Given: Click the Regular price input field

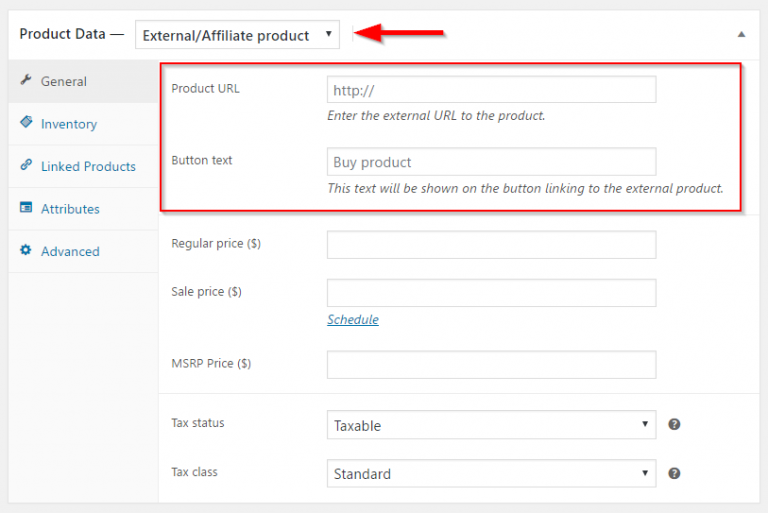Looking at the screenshot, I should [x=491, y=245].
